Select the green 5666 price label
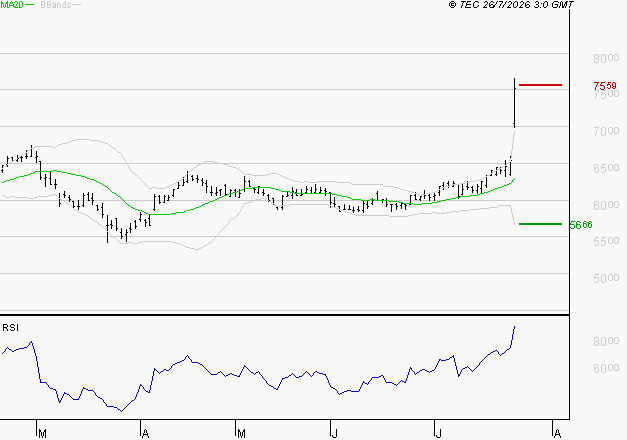 pos(581,225)
